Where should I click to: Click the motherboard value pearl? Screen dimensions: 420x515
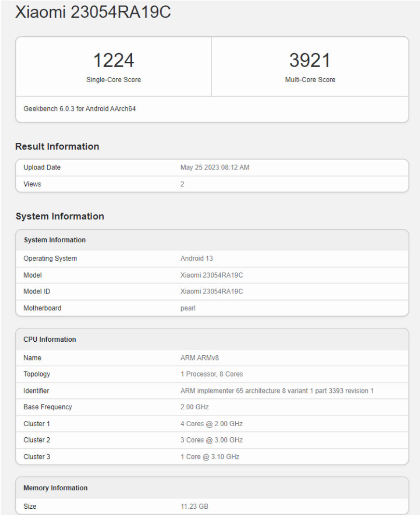pos(189,308)
